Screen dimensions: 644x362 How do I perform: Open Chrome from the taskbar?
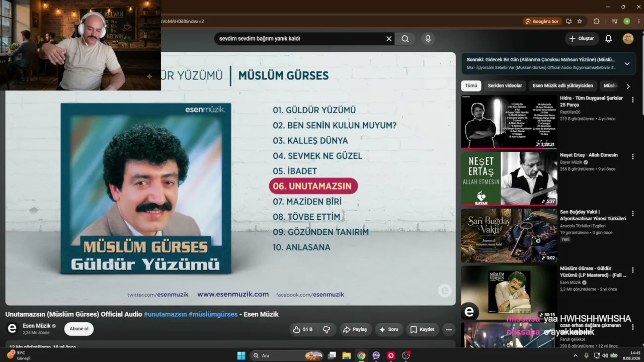(361, 355)
